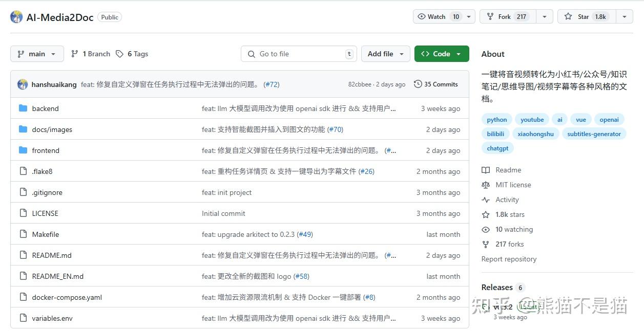Image resolution: width=644 pixels, height=331 pixels.
Task: Click the tag icon beside 6 Tags
Action: tap(119, 54)
